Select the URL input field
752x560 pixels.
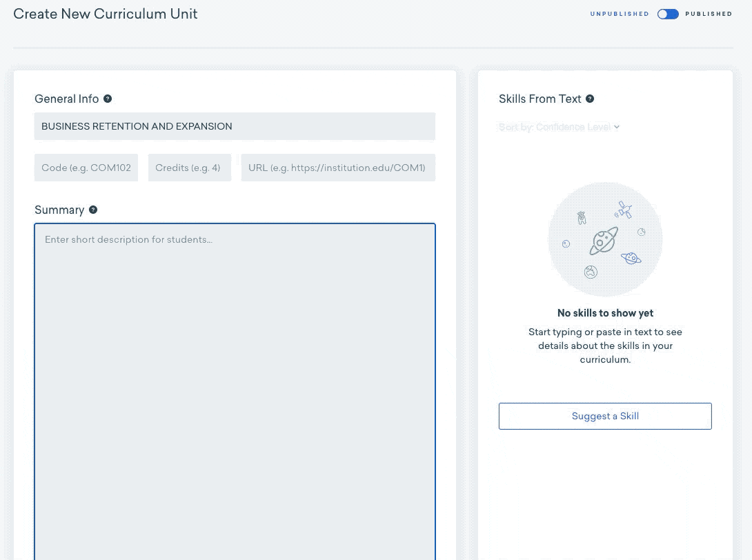(338, 168)
